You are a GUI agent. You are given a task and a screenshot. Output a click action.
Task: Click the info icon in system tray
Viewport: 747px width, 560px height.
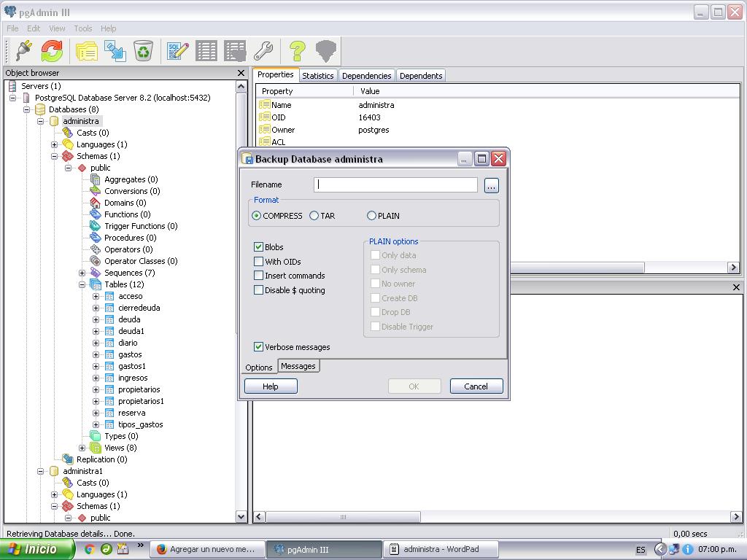(x=687, y=550)
